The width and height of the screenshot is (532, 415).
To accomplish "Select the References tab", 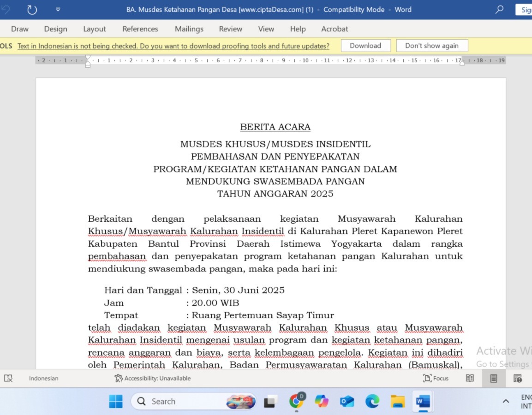I will (140, 29).
